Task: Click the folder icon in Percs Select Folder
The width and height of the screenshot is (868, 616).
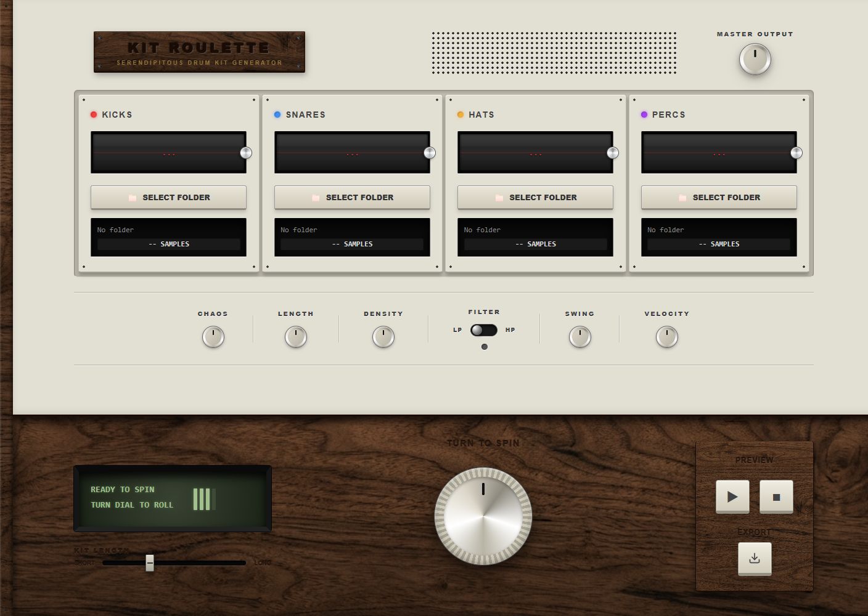Action: pyautogui.click(x=682, y=198)
